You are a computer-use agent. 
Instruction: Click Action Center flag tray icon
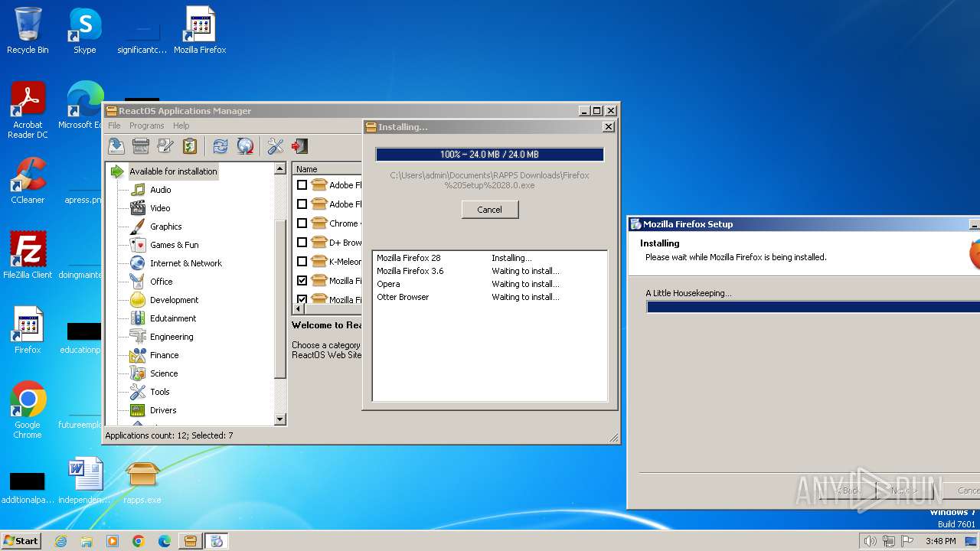[x=906, y=541]
